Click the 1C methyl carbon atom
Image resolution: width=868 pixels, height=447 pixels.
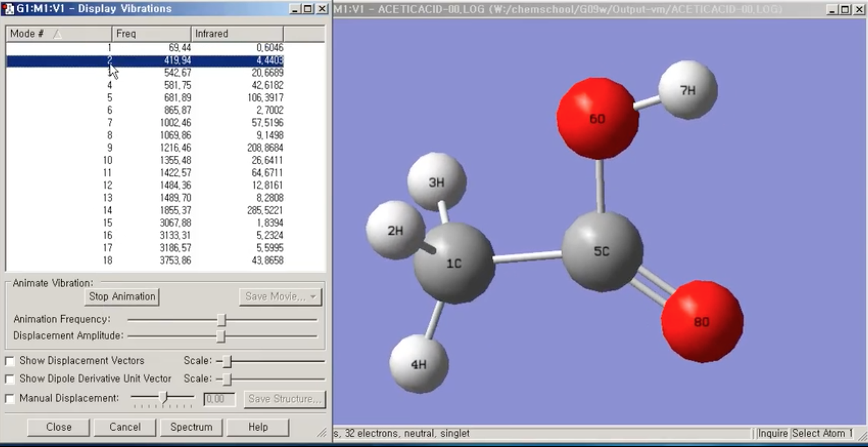454,264
